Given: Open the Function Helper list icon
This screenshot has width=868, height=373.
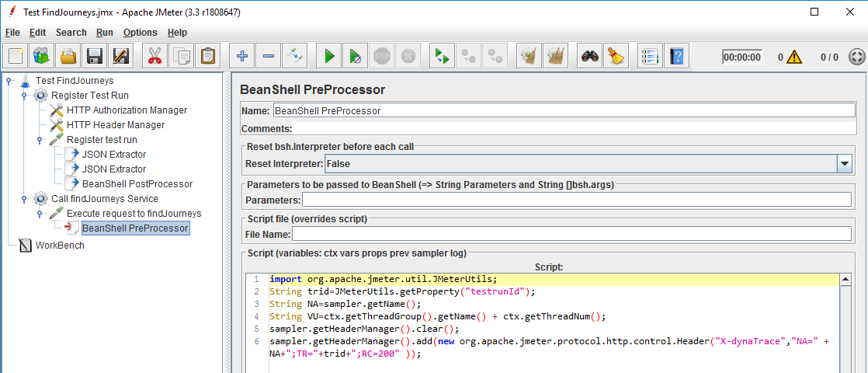Looking at the screenshot, I should click(x=650, y=56).
